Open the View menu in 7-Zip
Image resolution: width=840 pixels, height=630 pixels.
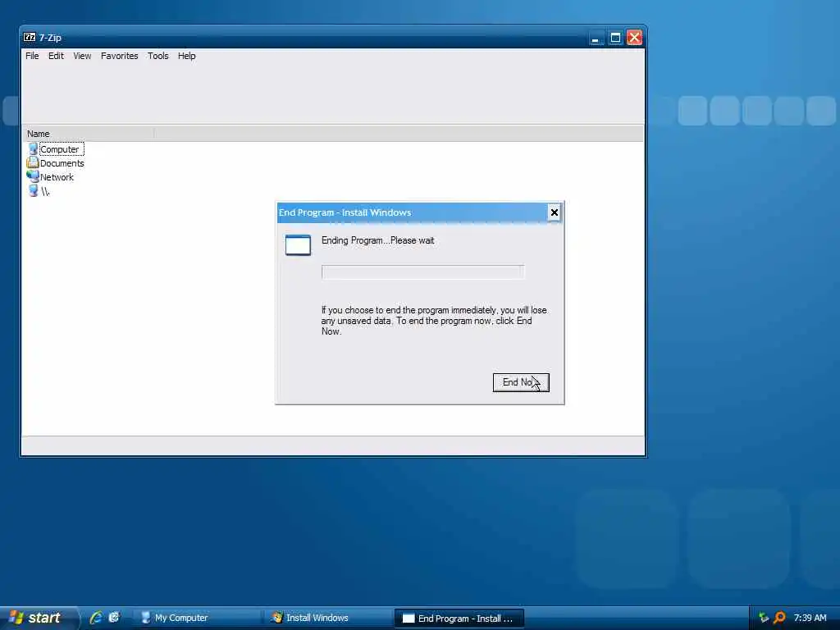click(x=82, y=56)
